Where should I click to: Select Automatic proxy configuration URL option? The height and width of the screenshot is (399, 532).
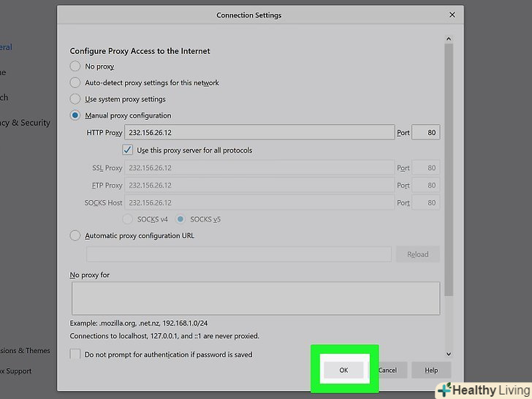pyautogui.click(x=75, y=235)
